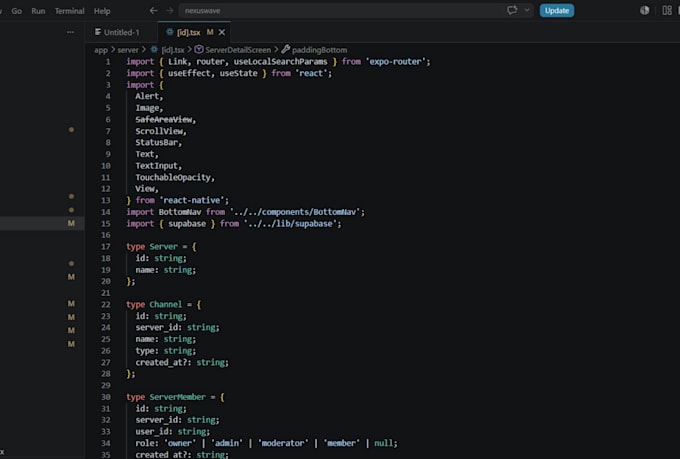680x459 pixels.
Task: Click the chevron before paddingBottom breadcrumb
Action: (x=276, y=49)
